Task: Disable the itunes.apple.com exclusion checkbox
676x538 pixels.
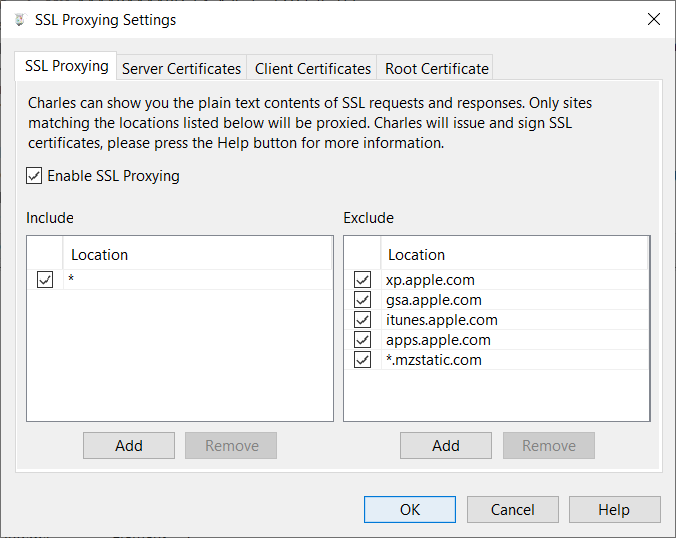Action: tap(362, 320)
